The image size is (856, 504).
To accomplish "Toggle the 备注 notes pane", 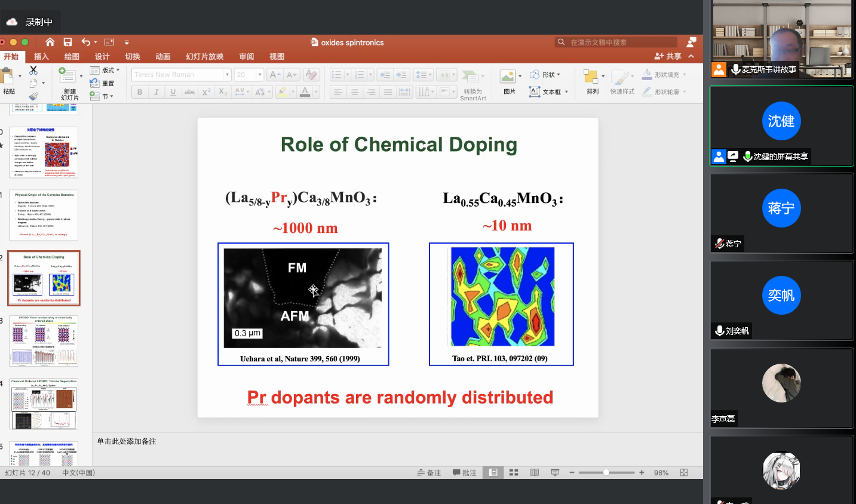I will pos(429,472).
